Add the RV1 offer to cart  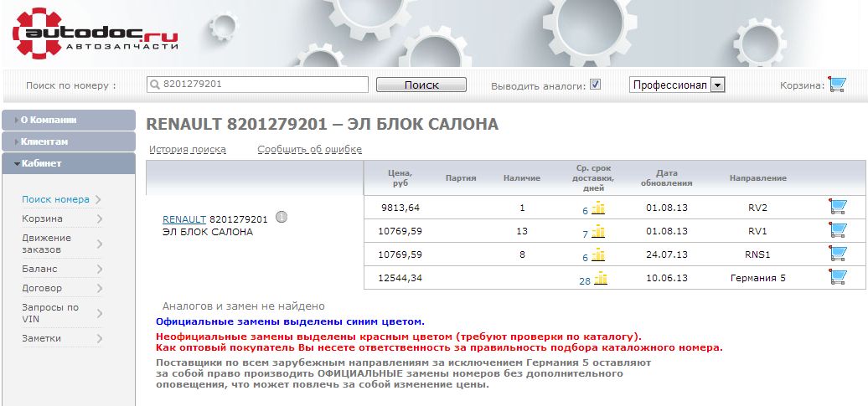[836, 230]
